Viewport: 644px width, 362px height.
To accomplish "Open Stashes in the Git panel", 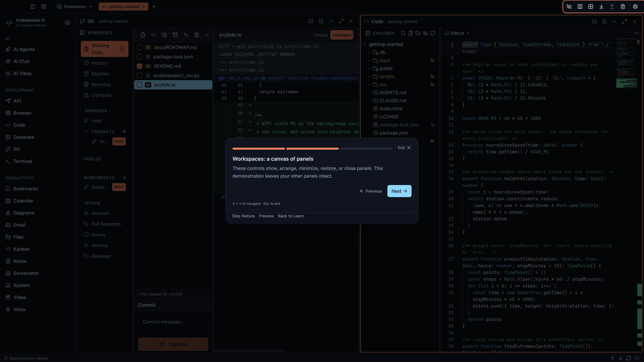I will pyautogui.click(x=100, y=74).
